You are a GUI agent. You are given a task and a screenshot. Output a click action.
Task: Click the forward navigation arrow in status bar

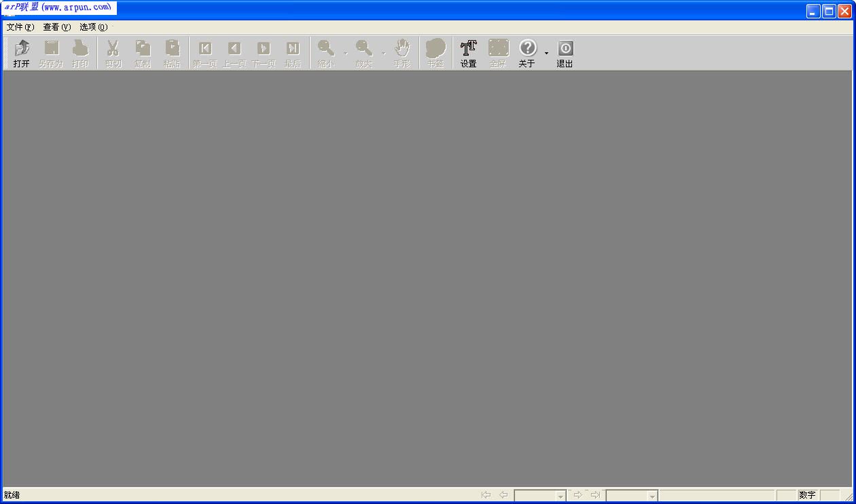[578, 495]
